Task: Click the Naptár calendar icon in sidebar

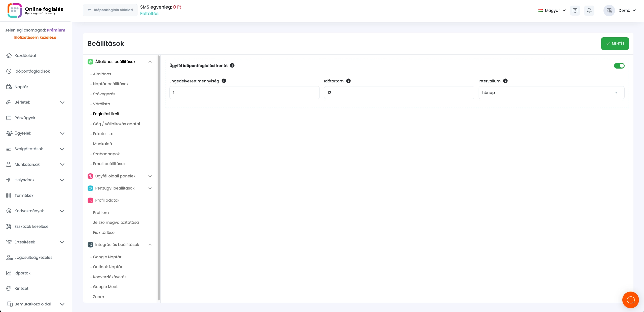Action: 9,87
